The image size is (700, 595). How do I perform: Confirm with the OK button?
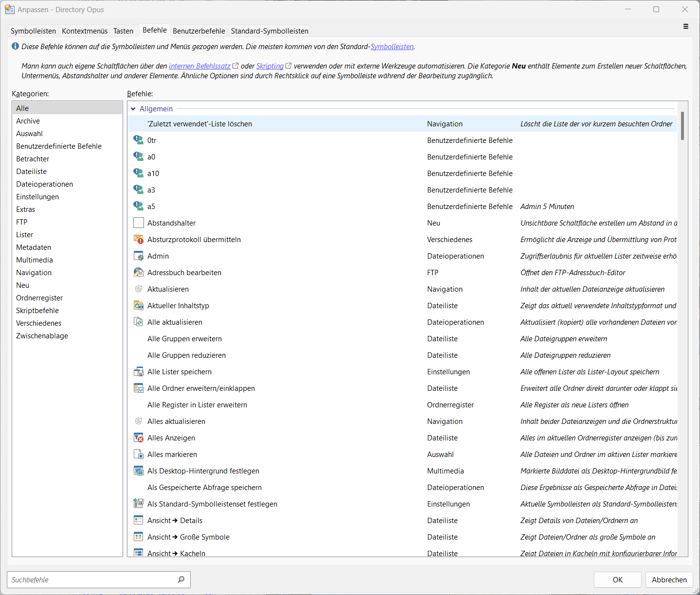point(618,579)
